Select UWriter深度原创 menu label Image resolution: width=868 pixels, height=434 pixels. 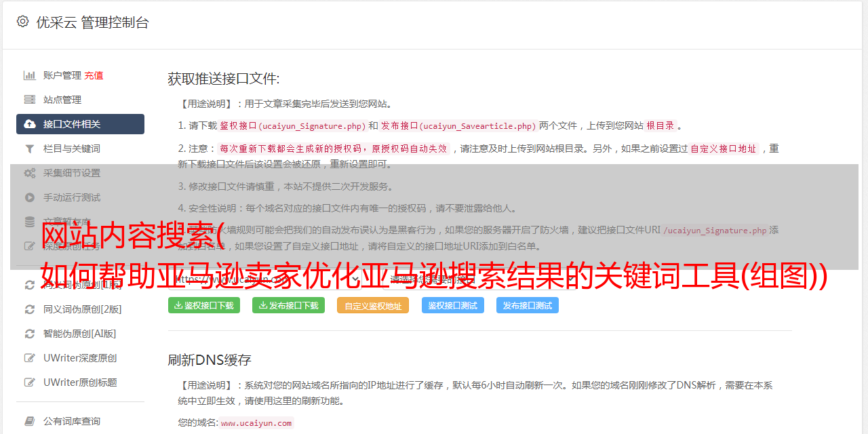click(x=80, y=358)
